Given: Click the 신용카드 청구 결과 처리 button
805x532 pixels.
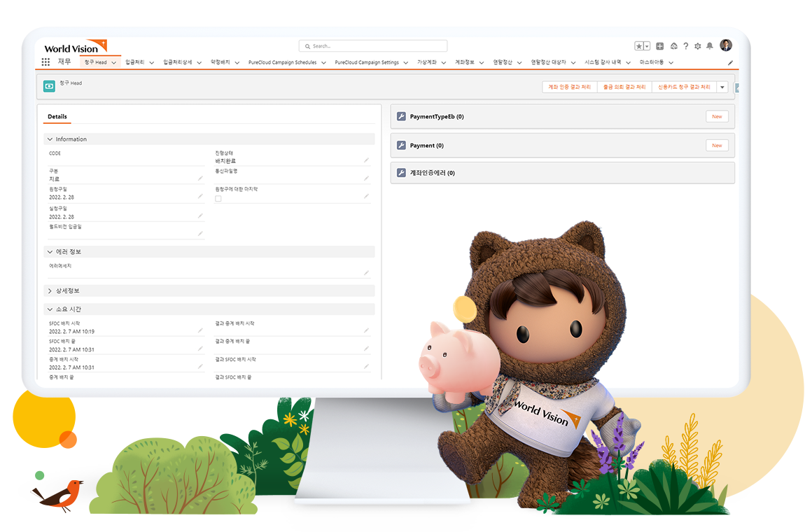Looking at the screenshot, I should pos(685,87).
